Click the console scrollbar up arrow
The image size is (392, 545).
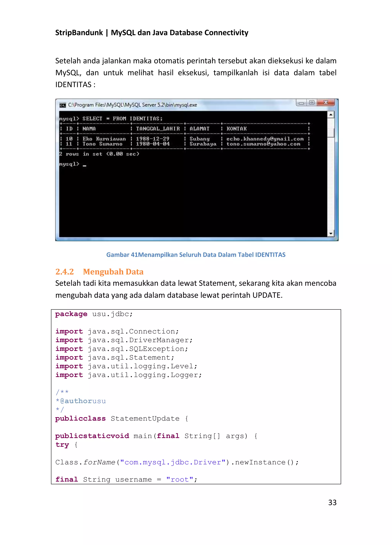click(331, 115)
